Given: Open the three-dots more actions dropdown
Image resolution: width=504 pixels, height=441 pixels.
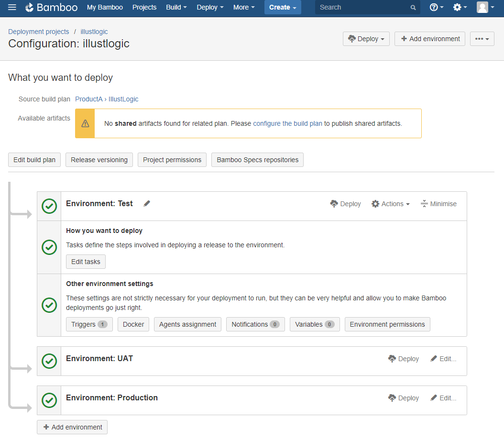Looking at the screenshot, I should click(x=482, y=39).
